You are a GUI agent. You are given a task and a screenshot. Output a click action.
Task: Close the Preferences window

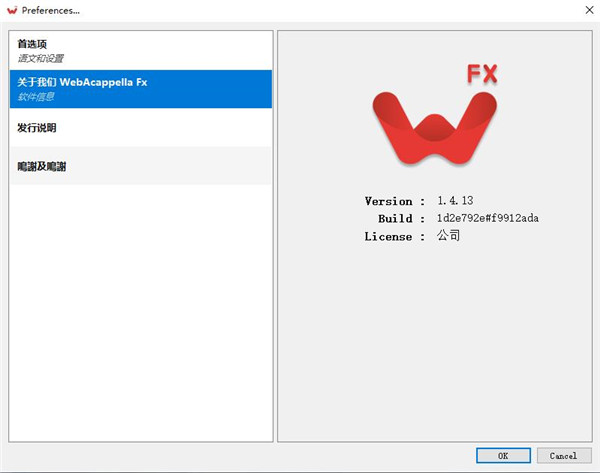point(589,10)
